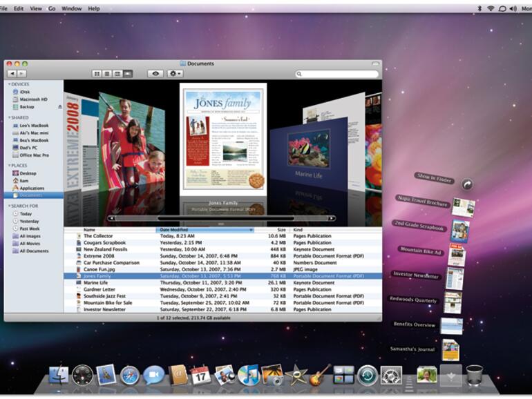This screenshot has height=399, width=532.
Task: Select The Collector file row
Action: point(223,236)
